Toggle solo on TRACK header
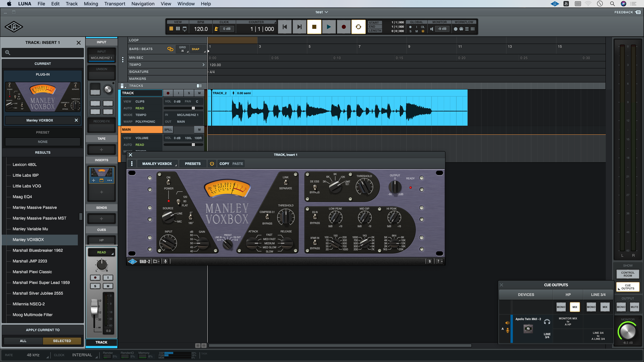This screenshot has height=362, width=644. [x=189, y=93]
